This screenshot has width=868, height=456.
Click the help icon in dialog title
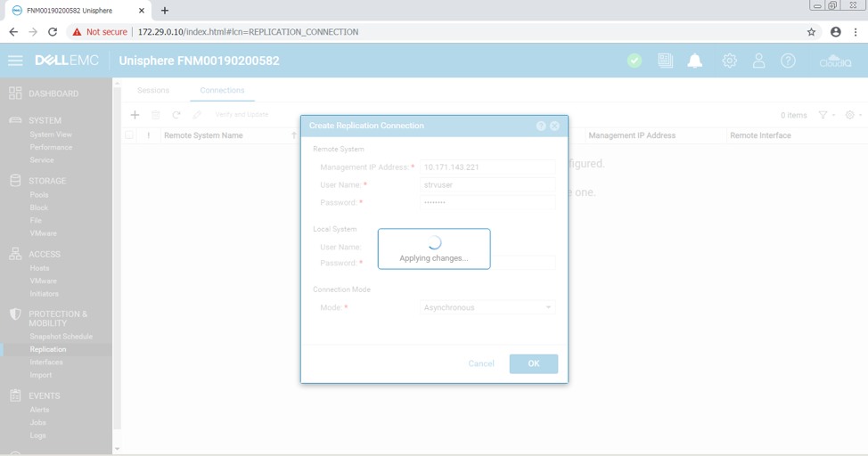(x=541, y=126)
